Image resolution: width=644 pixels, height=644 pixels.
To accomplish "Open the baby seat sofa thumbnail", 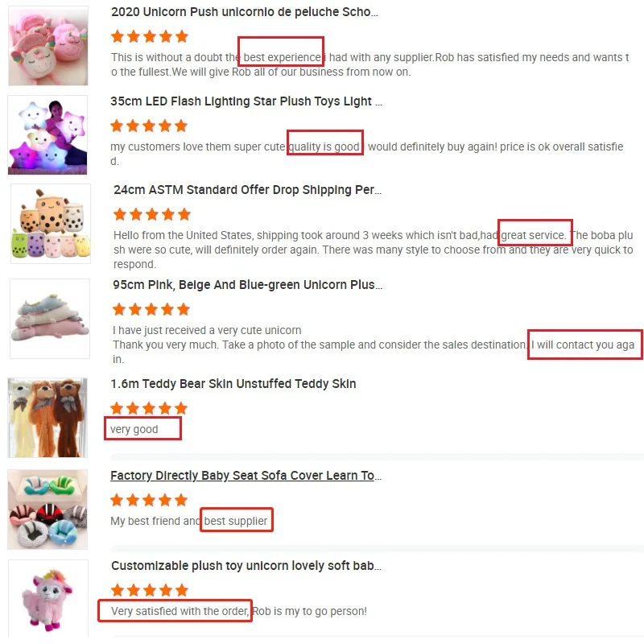I will [x=47, y=510].
